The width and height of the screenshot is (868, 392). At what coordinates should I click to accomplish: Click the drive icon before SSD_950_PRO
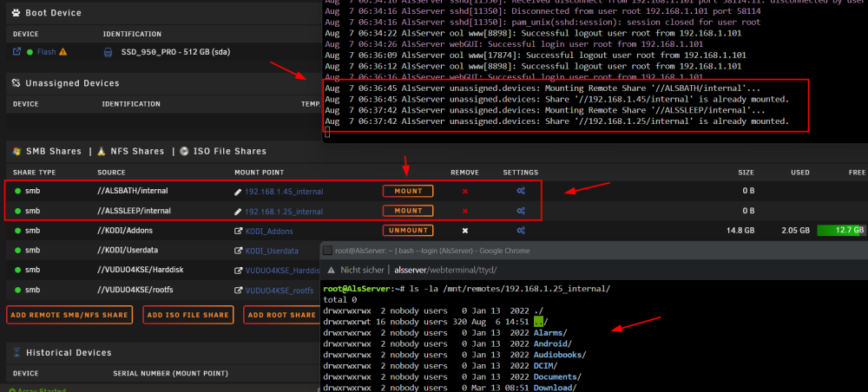point(108,53)
